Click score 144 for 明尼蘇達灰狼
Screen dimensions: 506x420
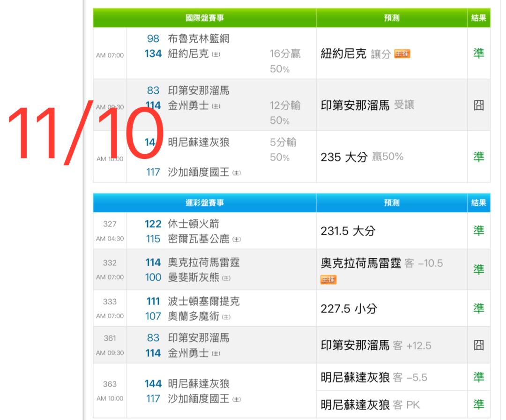point(153,384)
